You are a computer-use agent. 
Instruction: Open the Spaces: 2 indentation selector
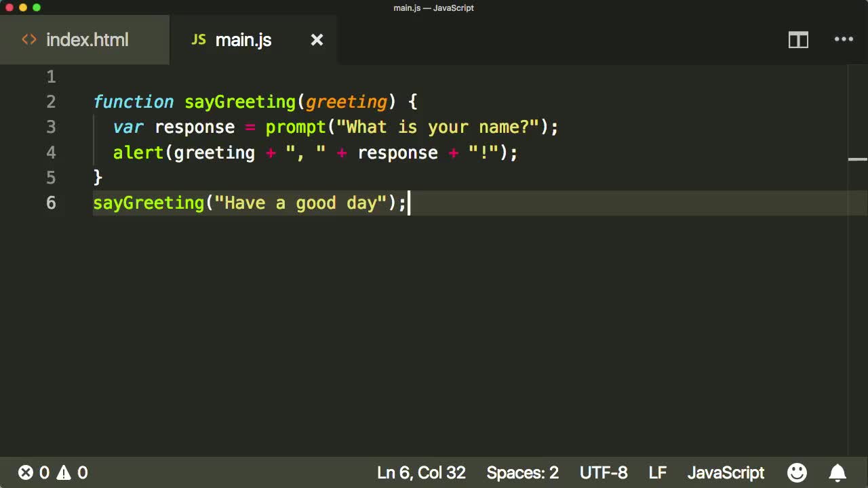[x=522, y=472]
